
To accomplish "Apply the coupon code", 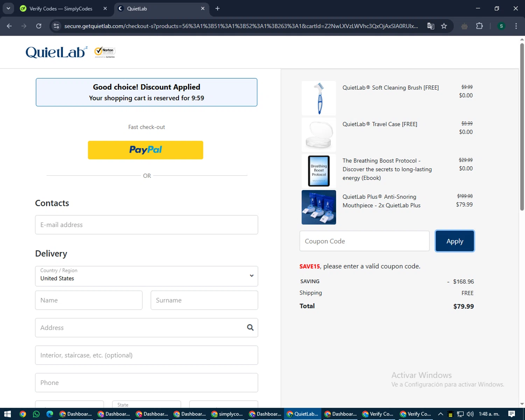I will tap(455, 241).
